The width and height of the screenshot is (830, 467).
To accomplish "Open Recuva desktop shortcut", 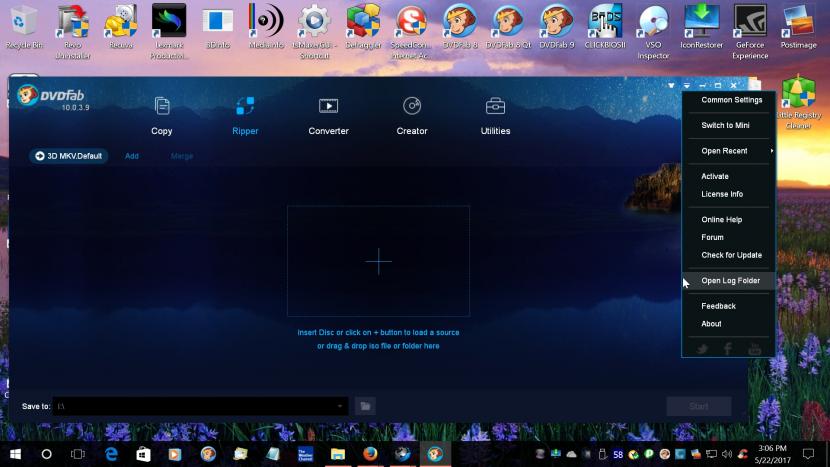I will [121, 26].
